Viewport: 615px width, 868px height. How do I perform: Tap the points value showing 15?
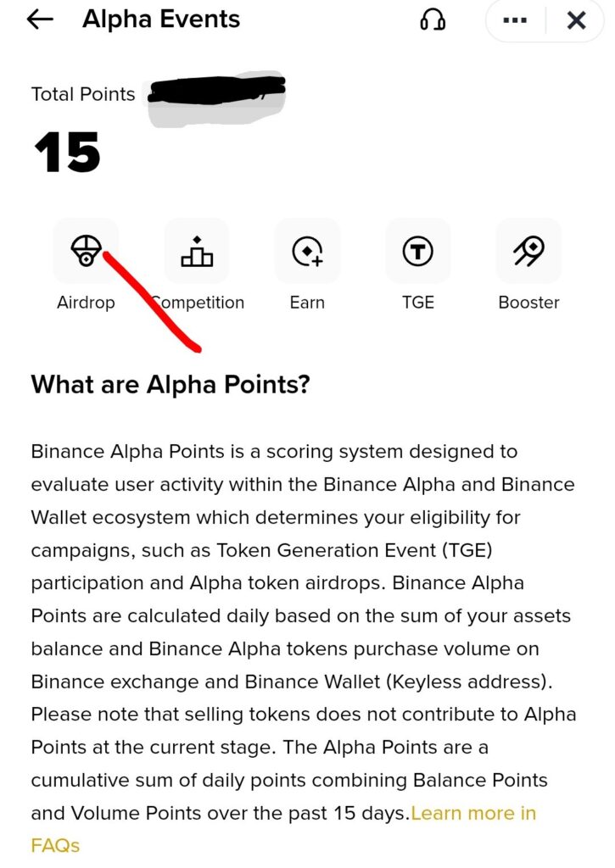pyautogui.click(x=68, y=153)
